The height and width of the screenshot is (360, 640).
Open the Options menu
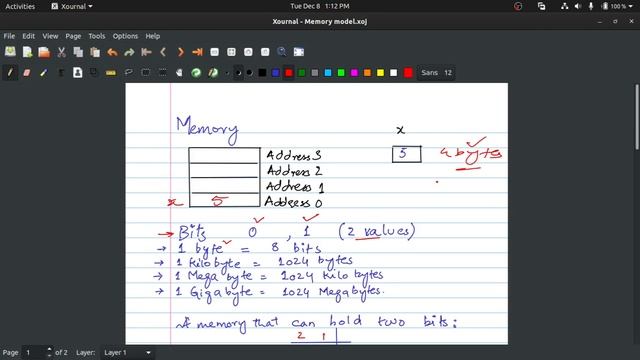point(125,36)
